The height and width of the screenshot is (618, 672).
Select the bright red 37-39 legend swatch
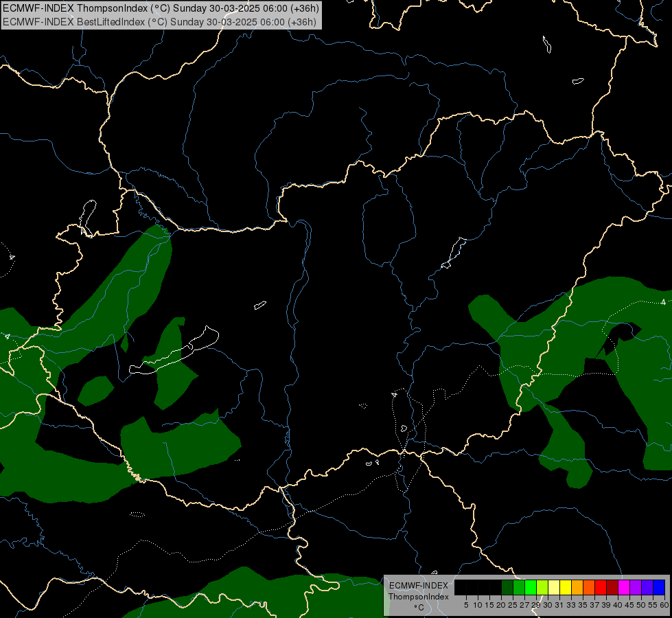point(601,587)
